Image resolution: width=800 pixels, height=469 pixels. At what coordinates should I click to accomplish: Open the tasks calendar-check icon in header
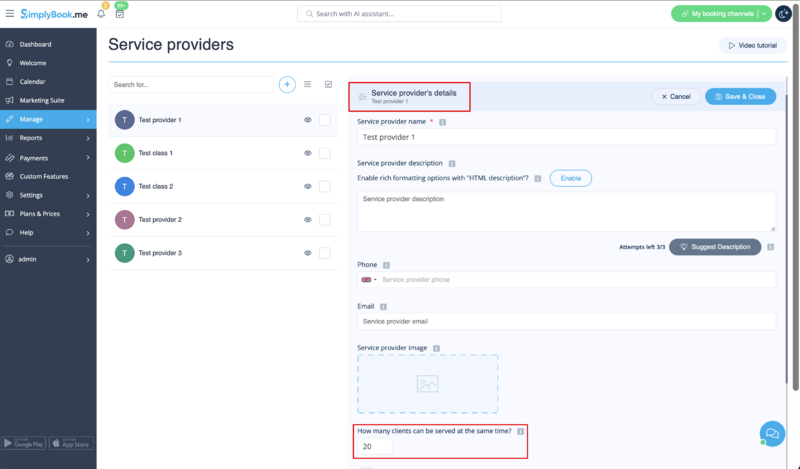[x=120, y=14]
